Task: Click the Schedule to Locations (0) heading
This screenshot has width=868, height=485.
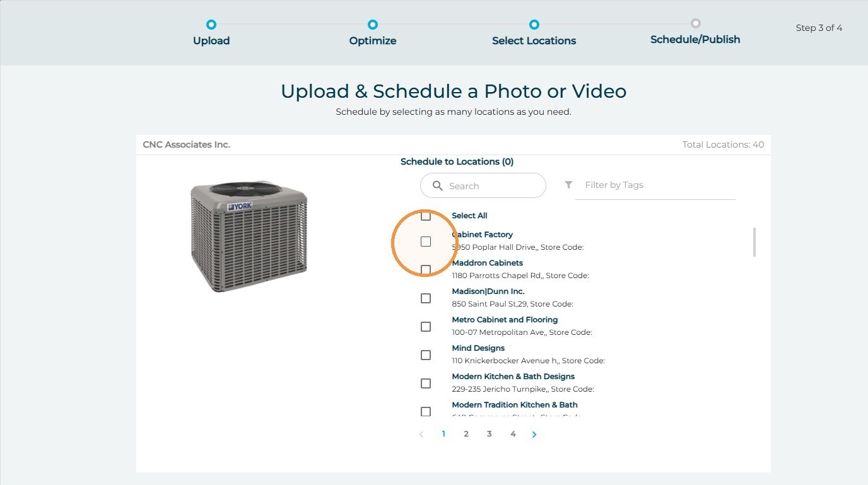Action: [457, 161]
